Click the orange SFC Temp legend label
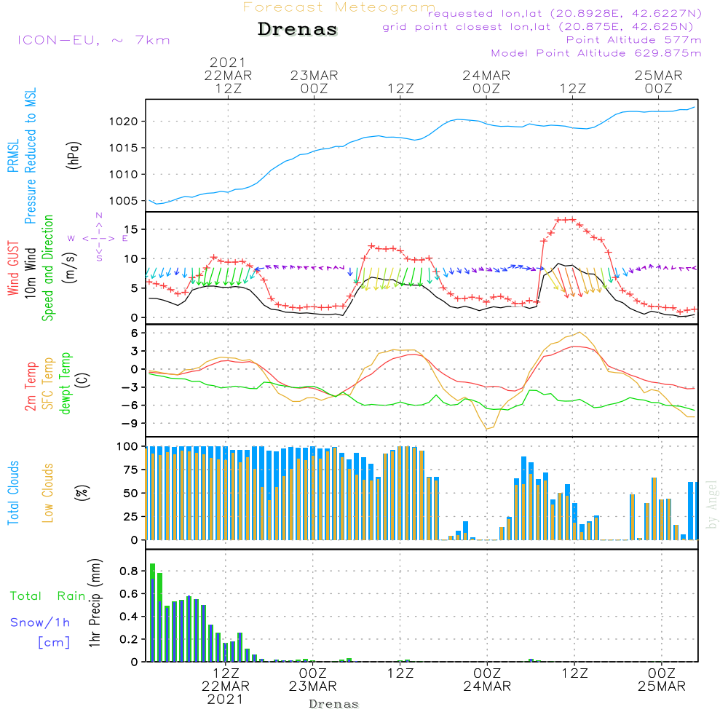 pyautogui.click(x=48, y=384)
